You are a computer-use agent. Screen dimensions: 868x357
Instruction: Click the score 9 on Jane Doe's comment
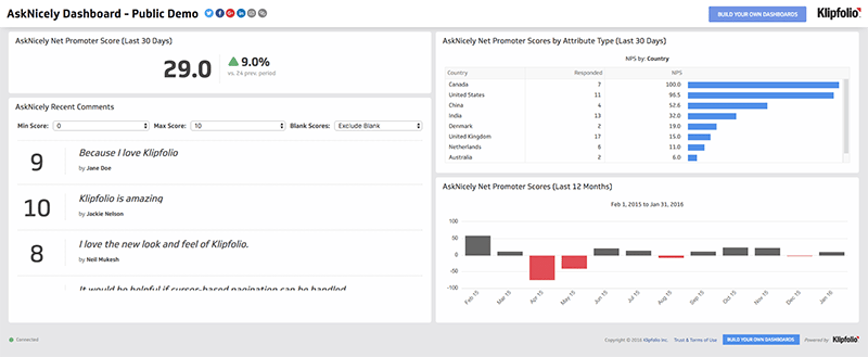click(37, 162)
